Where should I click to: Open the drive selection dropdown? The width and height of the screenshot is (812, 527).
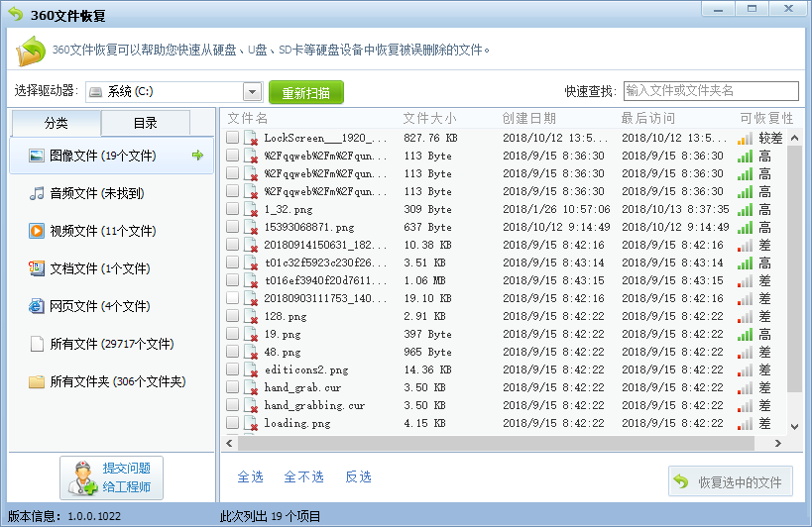click(252, 92)
